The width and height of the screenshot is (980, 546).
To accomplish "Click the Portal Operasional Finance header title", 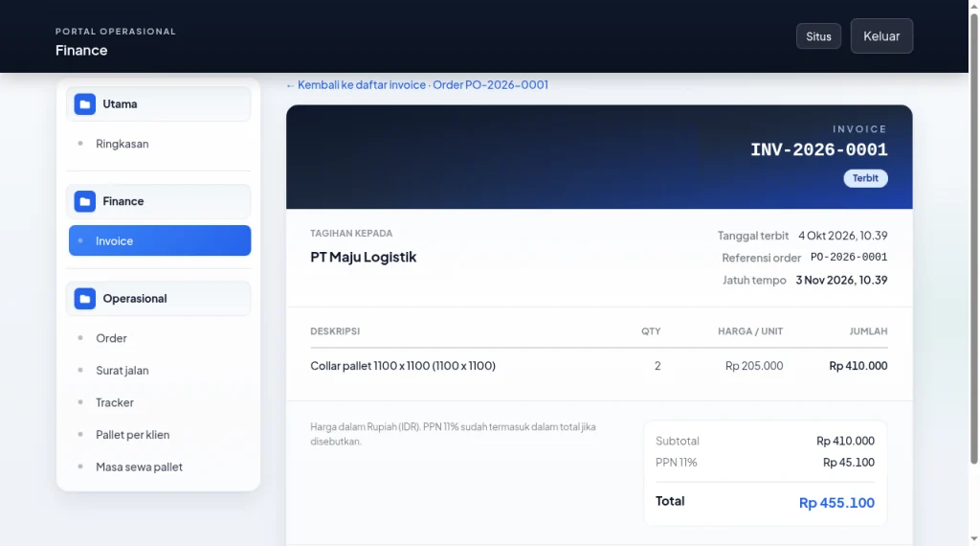I will [x=116, y=42].
